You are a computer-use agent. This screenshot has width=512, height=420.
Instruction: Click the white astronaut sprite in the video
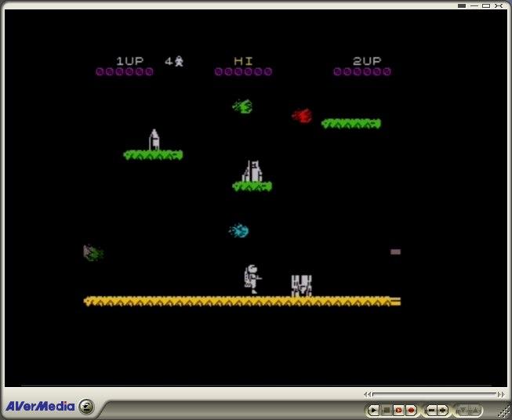tap(252, 280)
